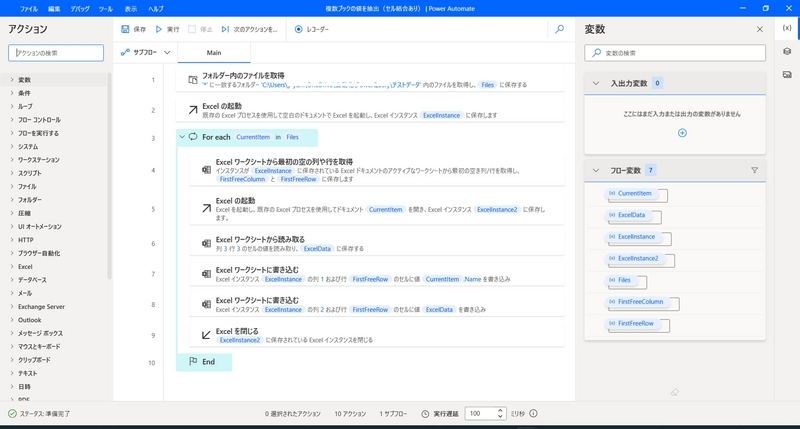Open flow search magnifier icon

[560, 29]
